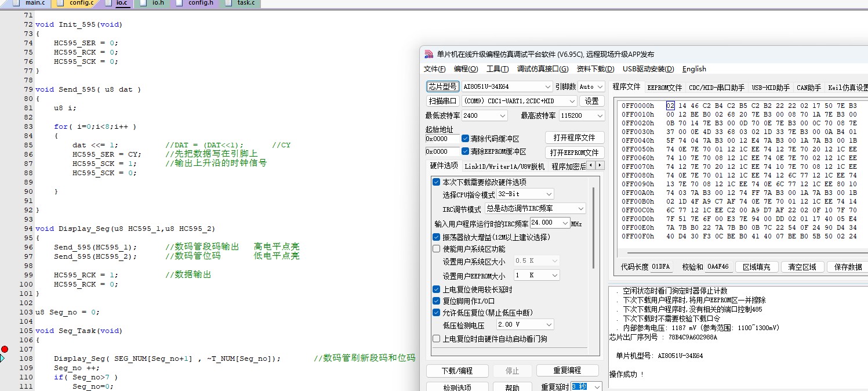Select the Link1D/Writer1A/U8W脱机 tab

pos(504,166)
